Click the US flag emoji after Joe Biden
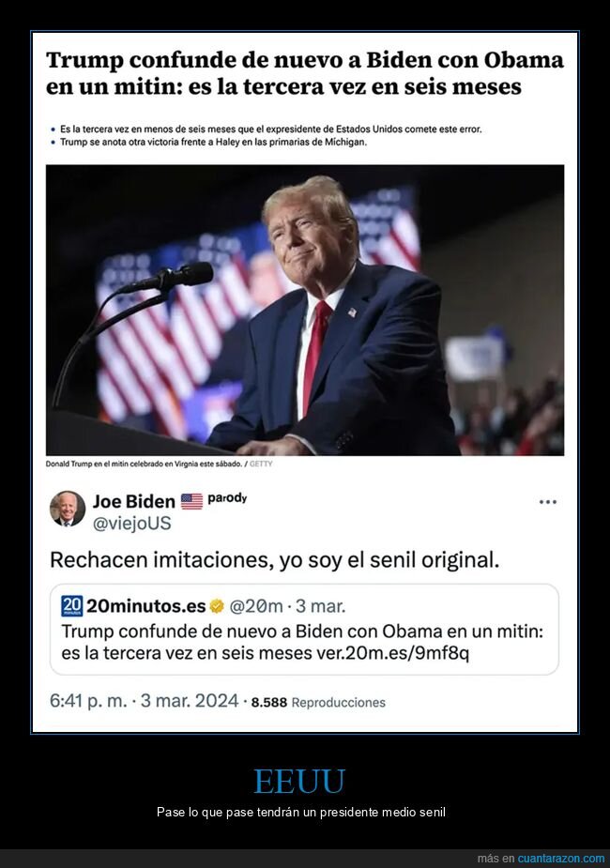The height and width of the screenshot is (868, 610). point(191,501)
